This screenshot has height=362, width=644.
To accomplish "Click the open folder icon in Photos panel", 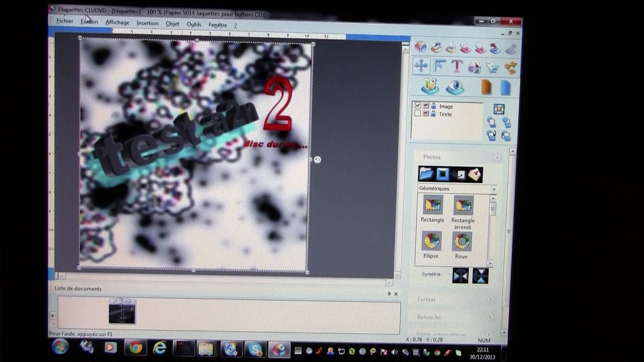I will (x=426, y=174).
